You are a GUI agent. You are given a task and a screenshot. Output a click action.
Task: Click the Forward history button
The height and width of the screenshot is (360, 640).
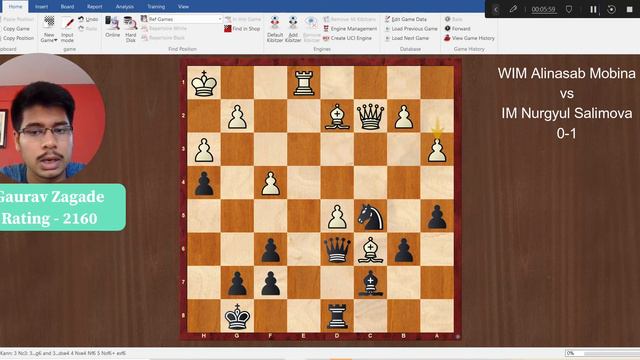point(457,29)
